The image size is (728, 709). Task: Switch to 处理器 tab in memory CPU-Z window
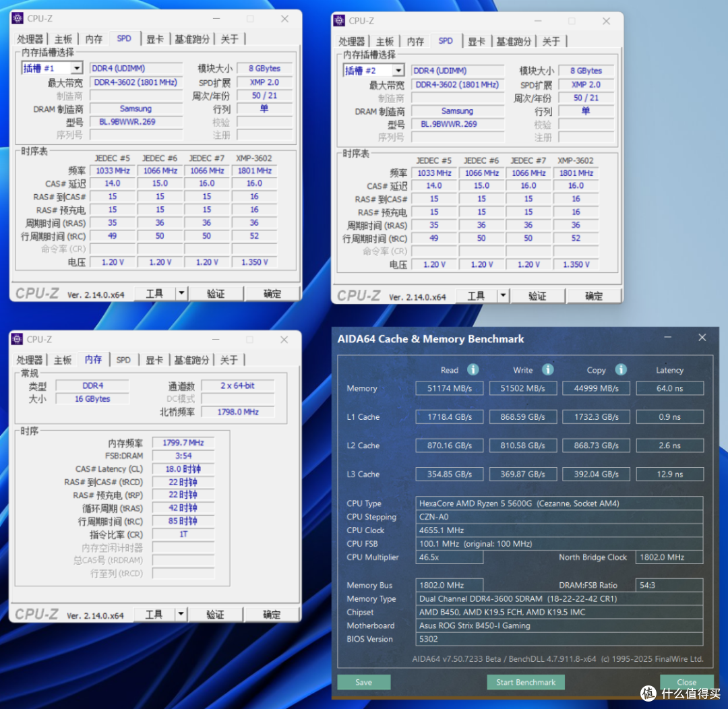30,360
